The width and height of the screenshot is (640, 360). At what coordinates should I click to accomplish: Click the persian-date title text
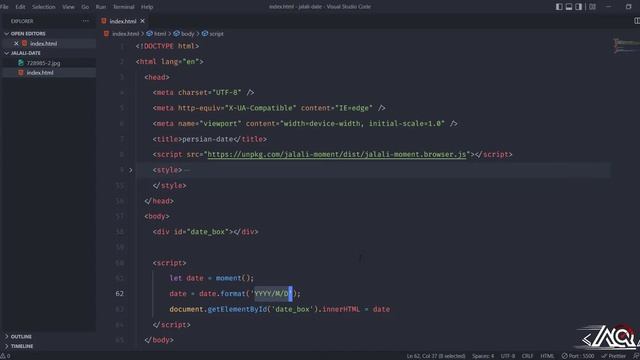(x=208, y=139)
